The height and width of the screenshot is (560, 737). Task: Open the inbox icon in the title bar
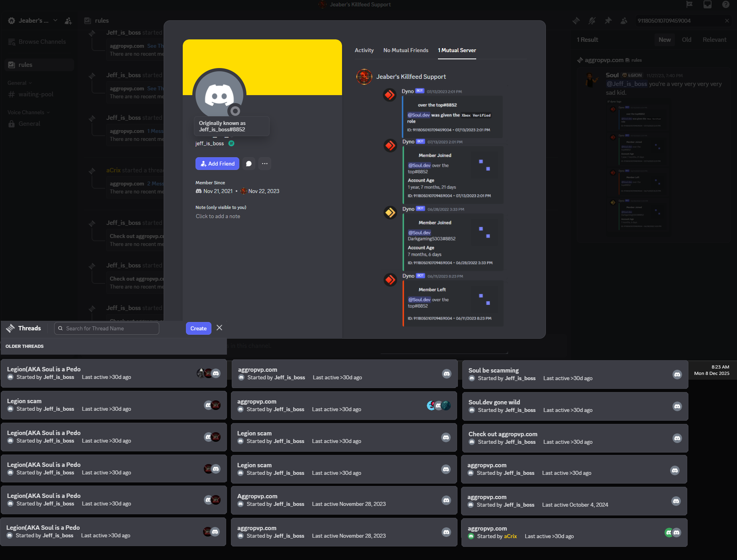click(708, 4)
